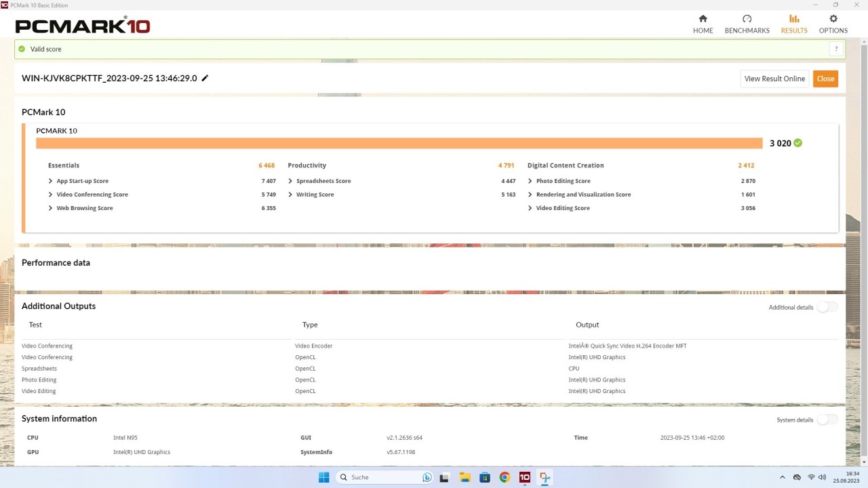Switch to the RESULTS tab label

794,30
